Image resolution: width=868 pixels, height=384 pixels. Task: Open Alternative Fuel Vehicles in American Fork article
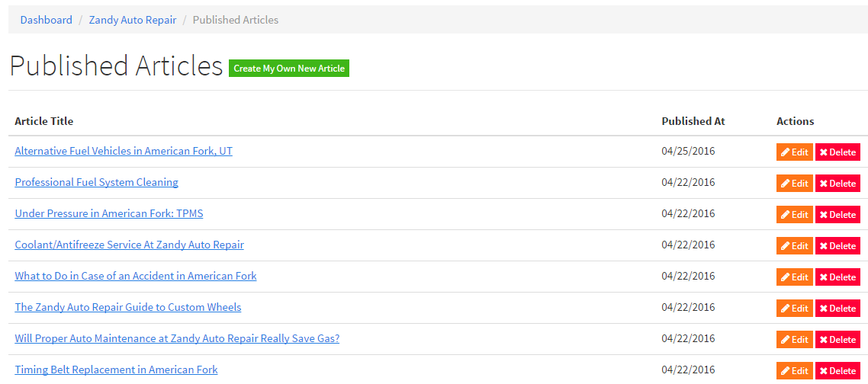(124, 151)
